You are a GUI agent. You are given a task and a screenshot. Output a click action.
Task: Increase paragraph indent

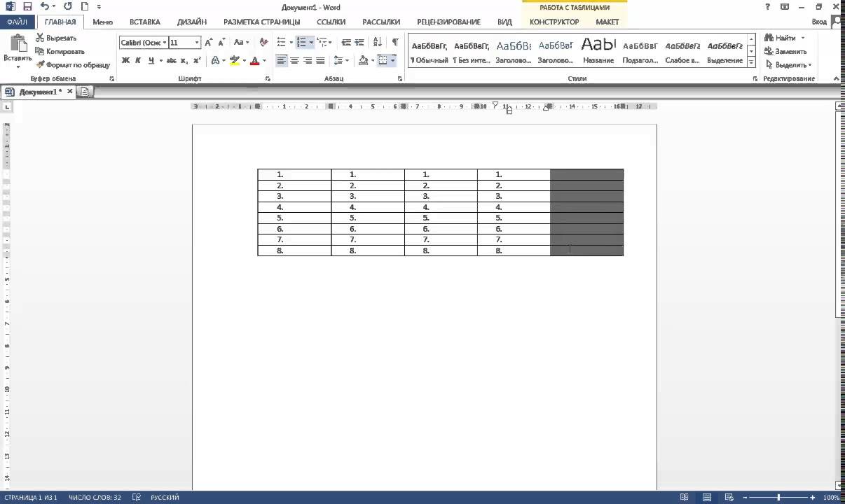click(x=359, y=43)
